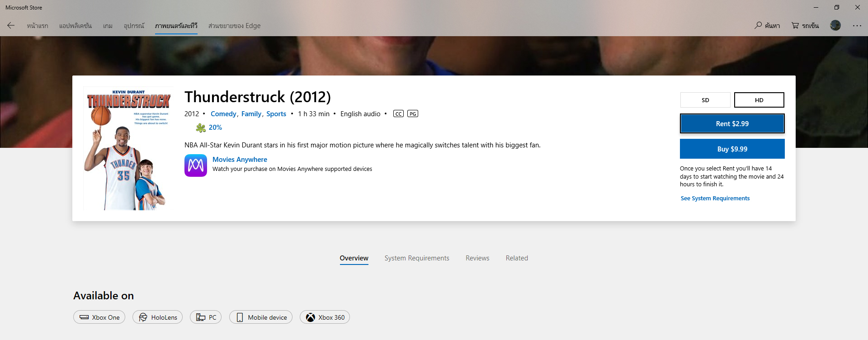
Task: Click the Xbox 360 logo icon
Action: click(310, 317)
